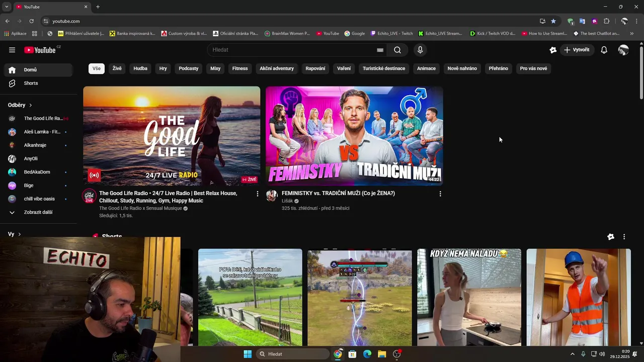This screenshot has width=644, height=362.
Task: Open Microsoft Edge from the taskbar
Action: (x=367, y=354)
